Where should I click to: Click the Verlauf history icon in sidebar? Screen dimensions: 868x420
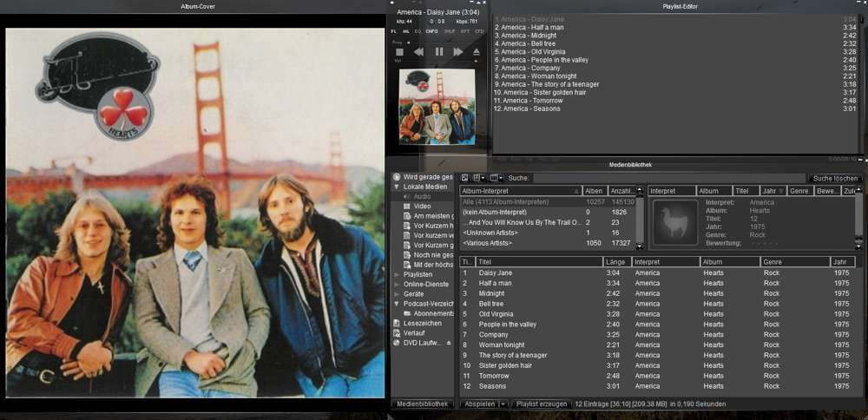pyautogui.click(x=397, y=332)
